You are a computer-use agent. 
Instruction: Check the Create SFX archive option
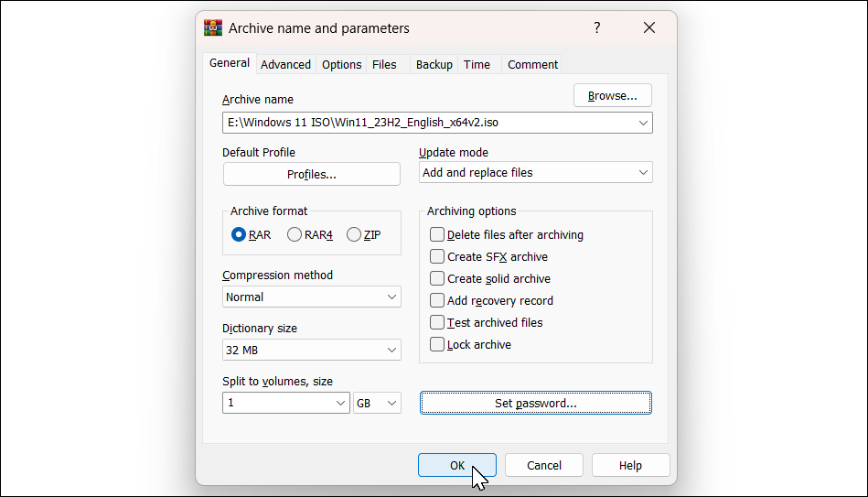pyautogui.click(x=437, y=257)
